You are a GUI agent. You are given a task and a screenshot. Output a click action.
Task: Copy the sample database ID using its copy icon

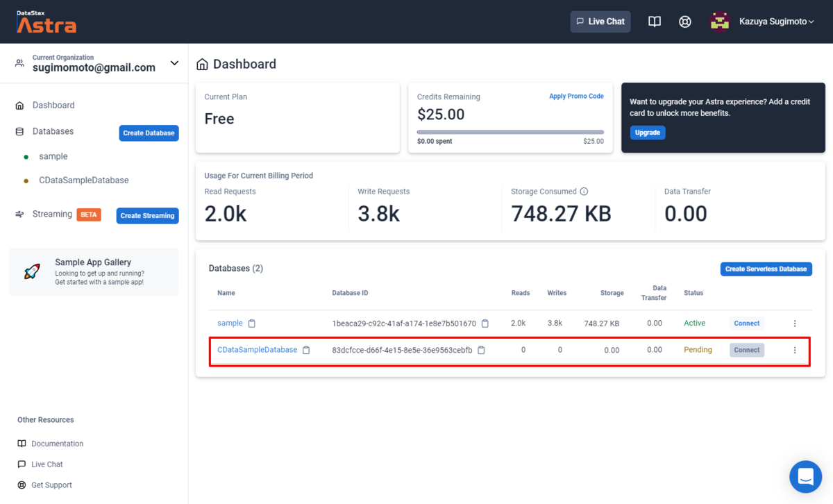pos(485,323)
